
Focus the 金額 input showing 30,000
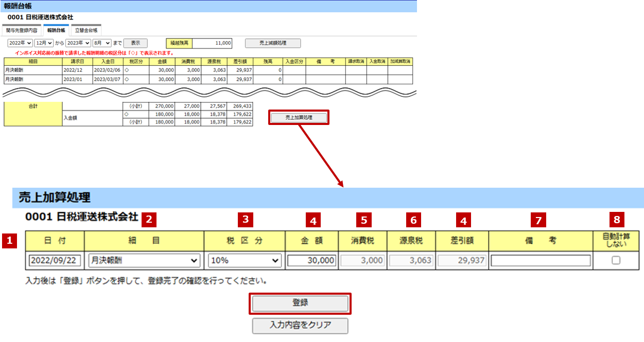point(312,261)
